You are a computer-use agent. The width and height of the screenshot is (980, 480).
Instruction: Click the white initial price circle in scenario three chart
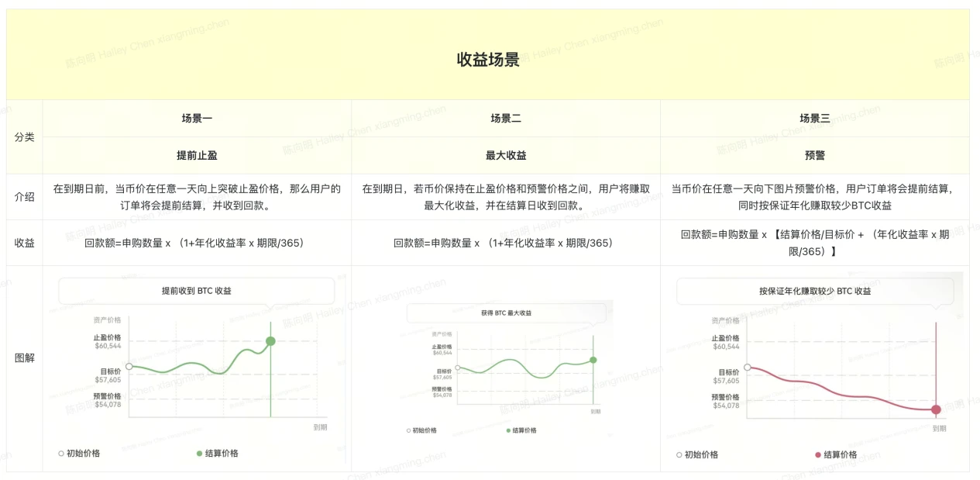coord(747,367)
